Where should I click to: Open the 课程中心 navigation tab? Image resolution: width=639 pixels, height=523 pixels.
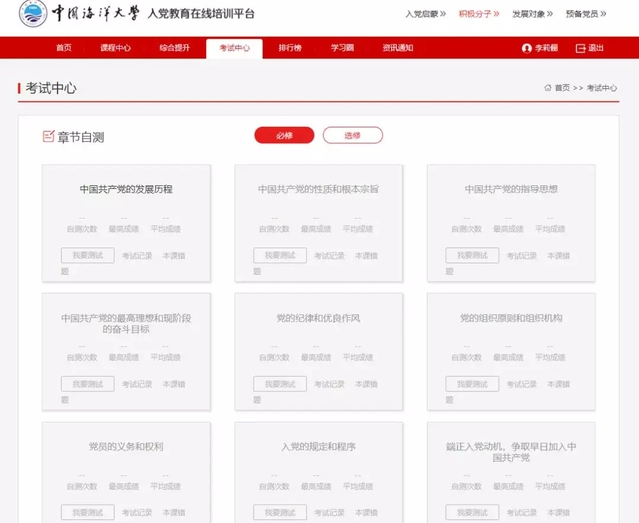tap(117, 48)
